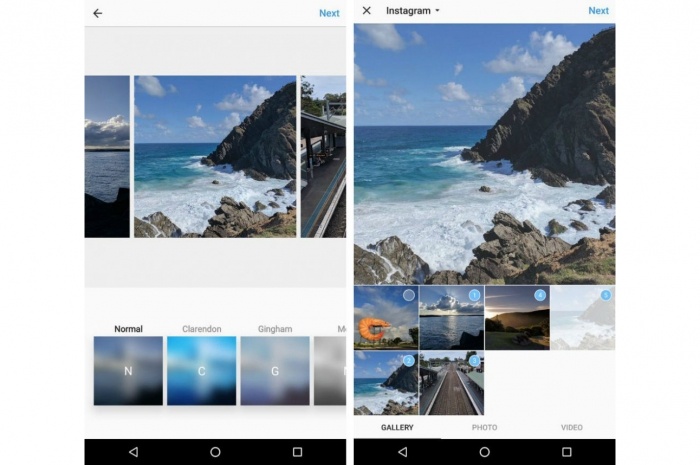Select the unselected giant prawn photo circle
This screenshot has width=700, height=465.
(408, 295)
